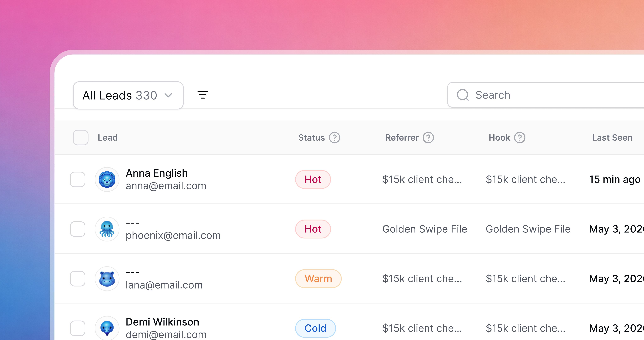Click the help icon beside Status header
Image resolution: width=644 pixels, height=340 pixels.
[x=334, y=137]
